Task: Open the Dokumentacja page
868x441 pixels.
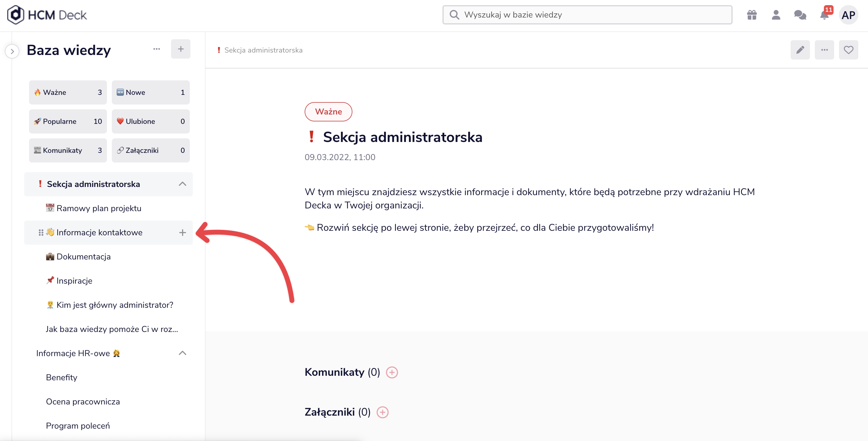Action: (83, 256)
